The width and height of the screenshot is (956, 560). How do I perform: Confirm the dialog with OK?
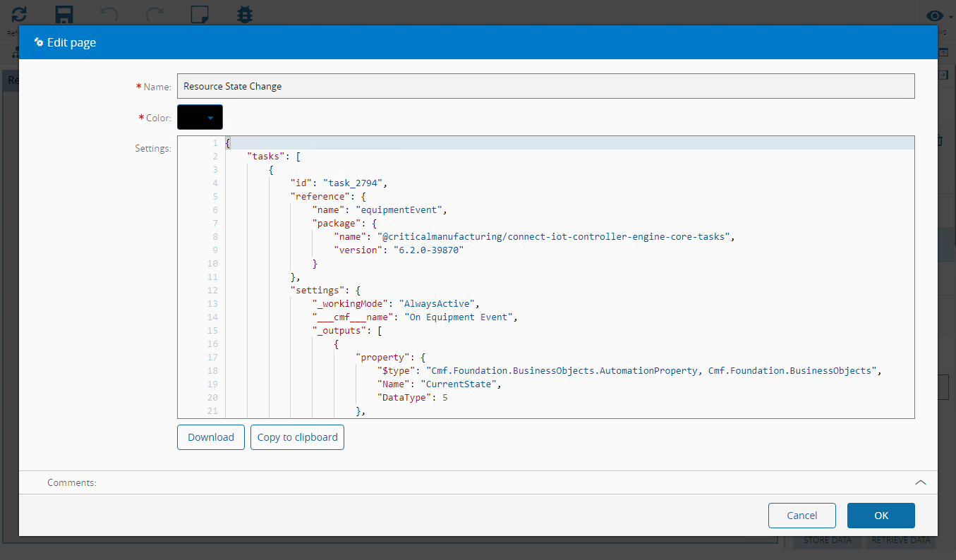[x=881, y=516]
